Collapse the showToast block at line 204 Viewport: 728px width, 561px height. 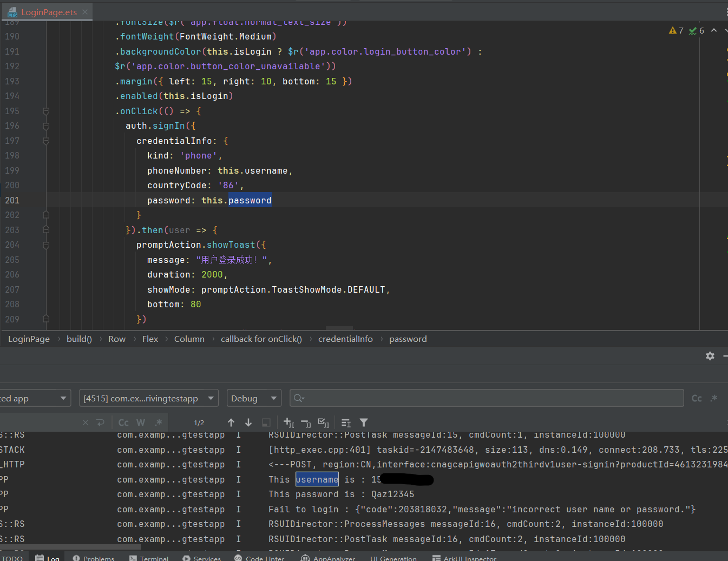pyautogui.click(x=46, y=245)
